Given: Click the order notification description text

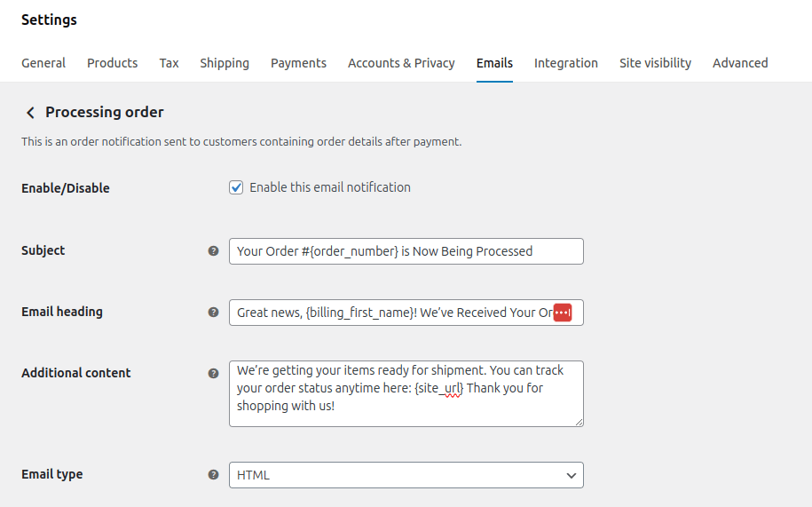Looking at the screenshot, I should (x=241, y=142).
